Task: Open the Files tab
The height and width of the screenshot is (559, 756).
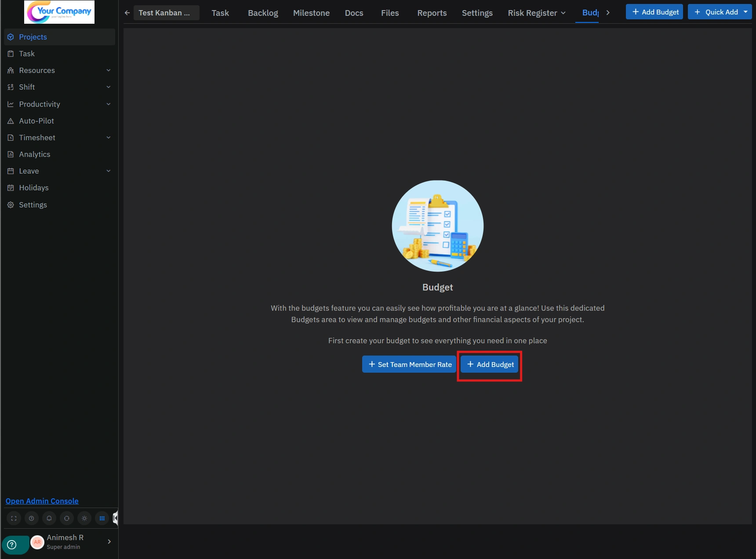Action: pyautogui.click(x=390, y=13)
